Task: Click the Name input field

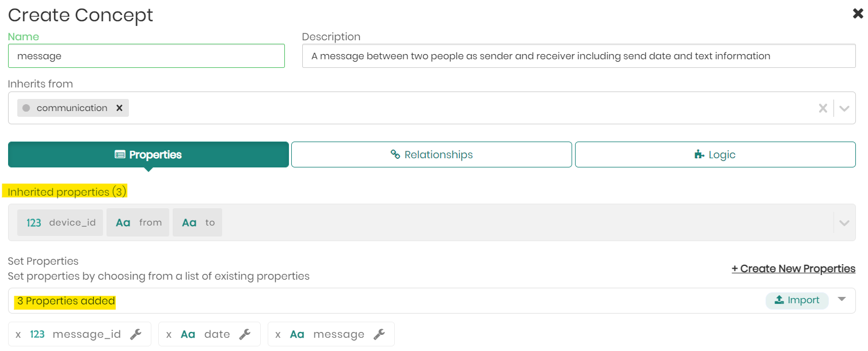Action: tap(146, 56)
